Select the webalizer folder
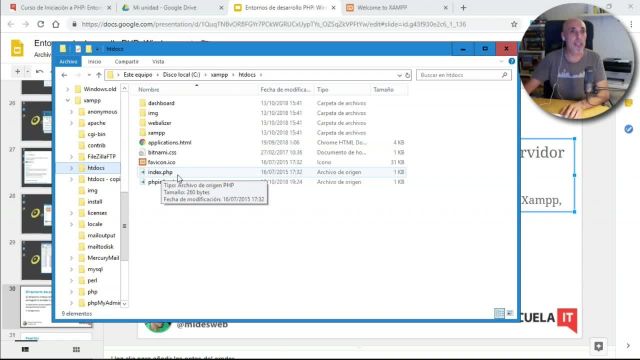 160,123
